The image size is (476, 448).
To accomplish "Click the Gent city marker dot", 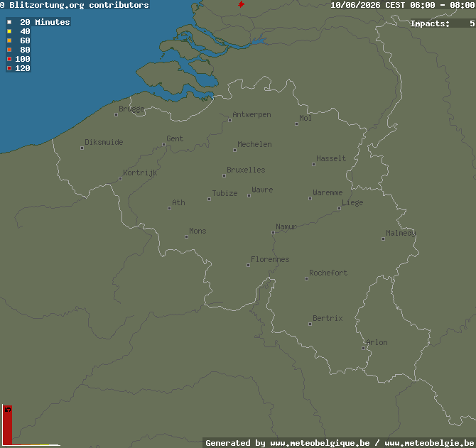I will click(163, 145).
